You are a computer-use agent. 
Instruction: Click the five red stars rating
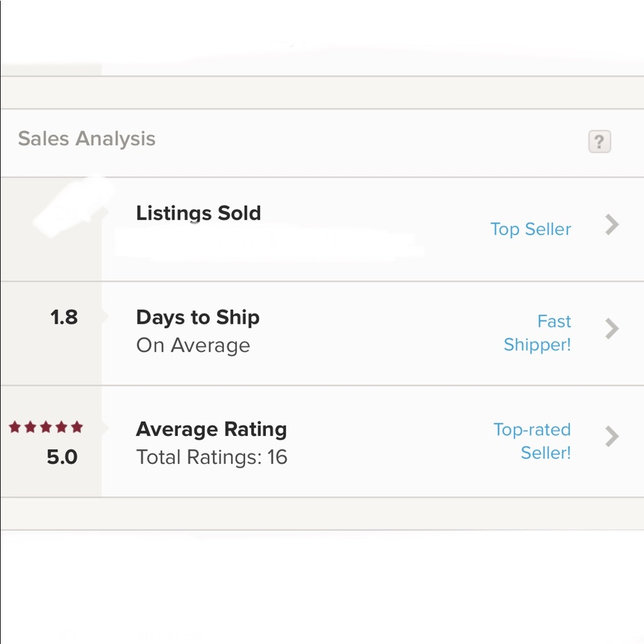point(46,427)
